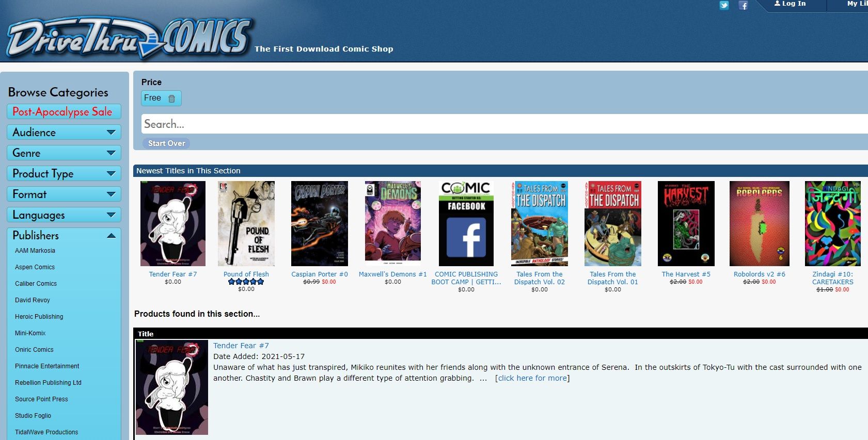Select publisher Heroic Publishing

pos(39,317)
